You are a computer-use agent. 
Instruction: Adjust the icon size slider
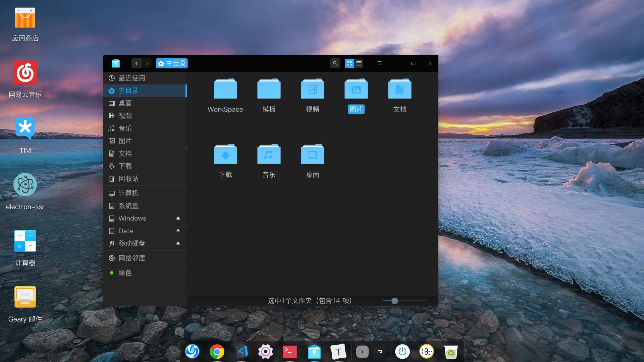[x=395, y=301]
